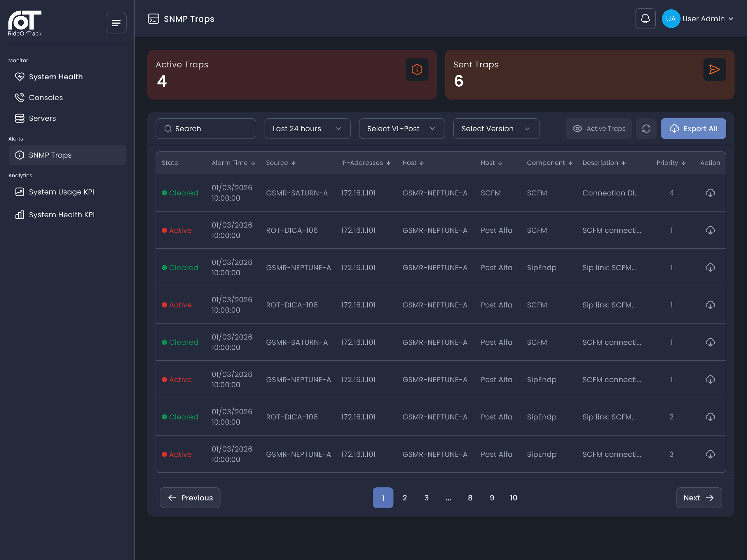
Task: Go to page 2
Action: [x=404, y=498]
